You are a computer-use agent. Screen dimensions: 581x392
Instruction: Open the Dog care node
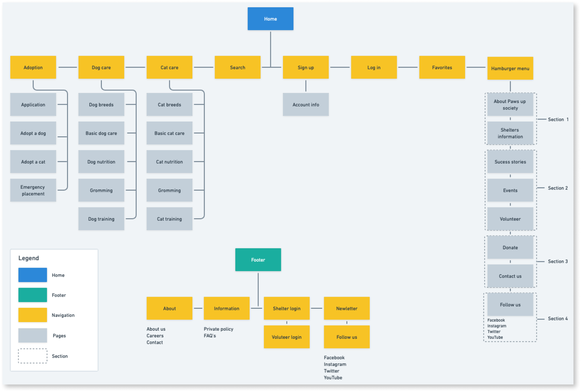coord(101,67)
